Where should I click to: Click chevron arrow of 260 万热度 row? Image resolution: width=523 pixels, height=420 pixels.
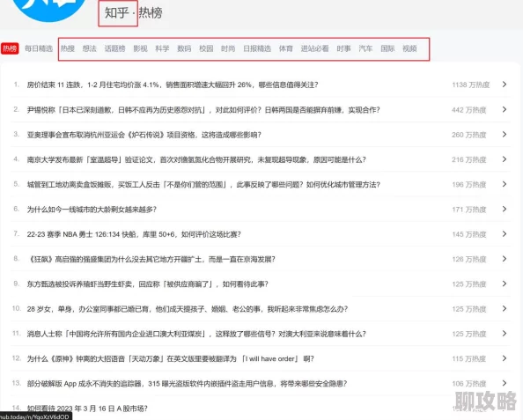[505, 135]
